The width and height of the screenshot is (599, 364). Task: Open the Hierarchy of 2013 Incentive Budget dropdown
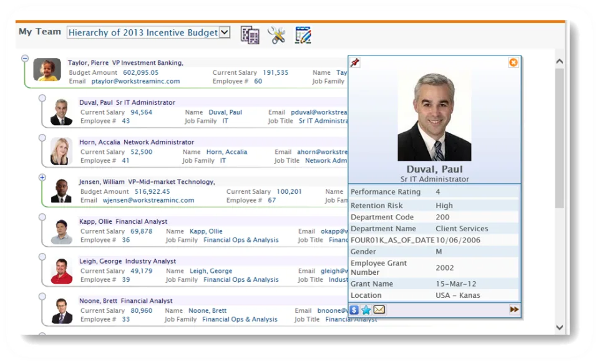click(149, 32)
